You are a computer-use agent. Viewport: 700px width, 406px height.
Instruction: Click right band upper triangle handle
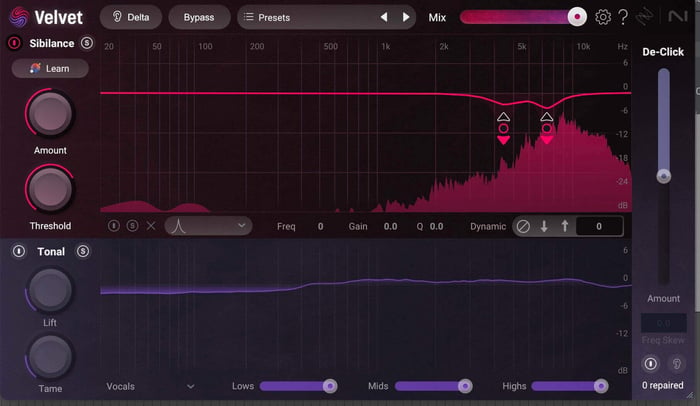tap(546, 117)
